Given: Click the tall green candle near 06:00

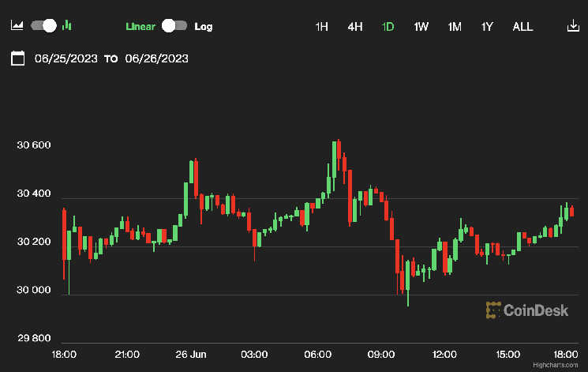Looking at the screenshot, I should 335,158.
